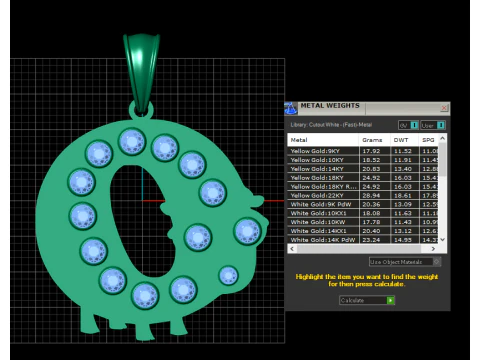The width and height of the screenshot is (480, 360).
Task: Click the horizontal scrollbar thumb under the table
Action: [x=359, y=249]
